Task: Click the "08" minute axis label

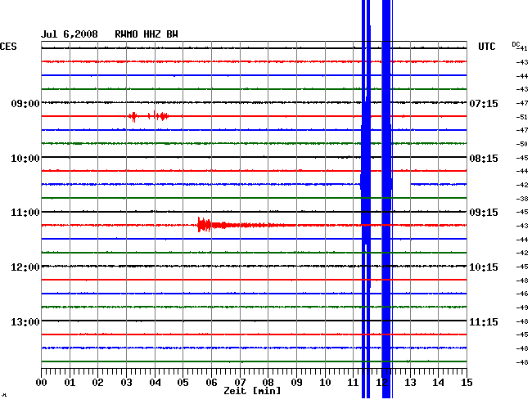Action: coord(268,383)
